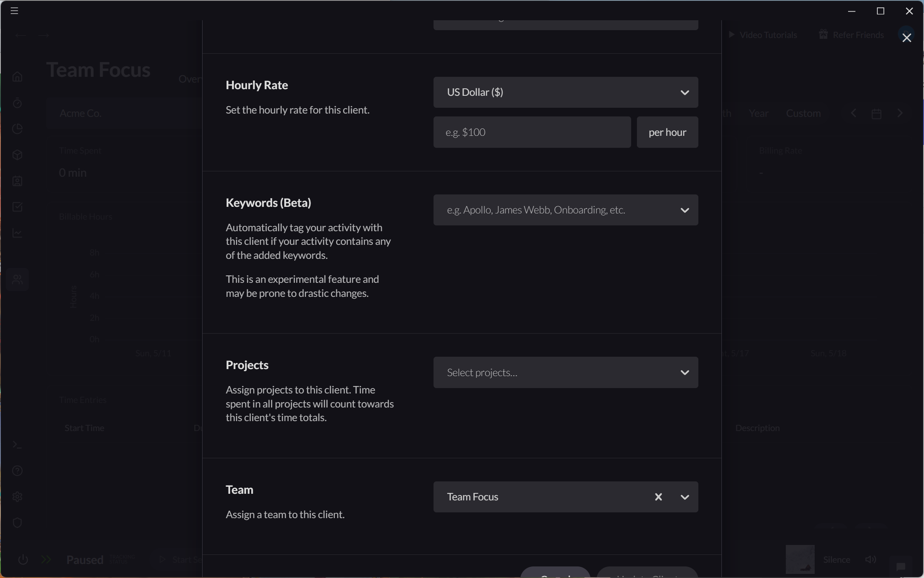Open the Home dashboard icon

pyautogui.click(x=17, y=76)
